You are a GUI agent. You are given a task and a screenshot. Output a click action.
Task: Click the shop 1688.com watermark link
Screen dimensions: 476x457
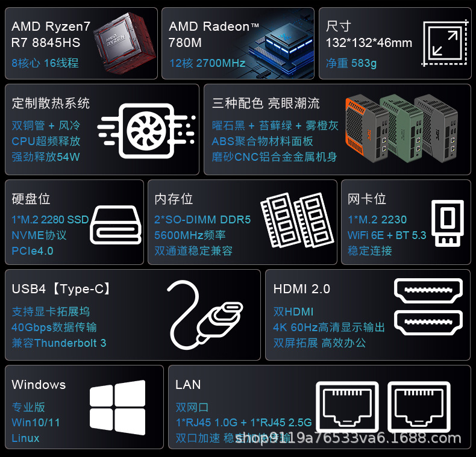[x=348, y=438]
